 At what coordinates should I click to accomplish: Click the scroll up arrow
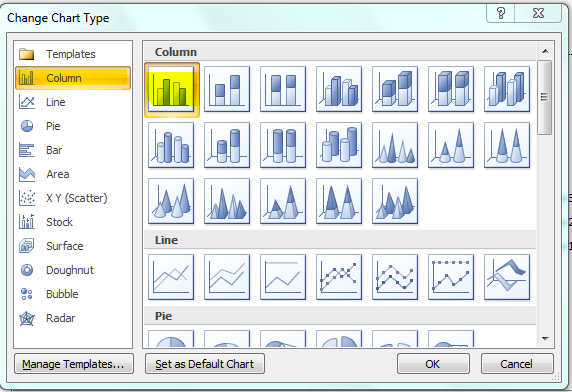coord(545,51)
